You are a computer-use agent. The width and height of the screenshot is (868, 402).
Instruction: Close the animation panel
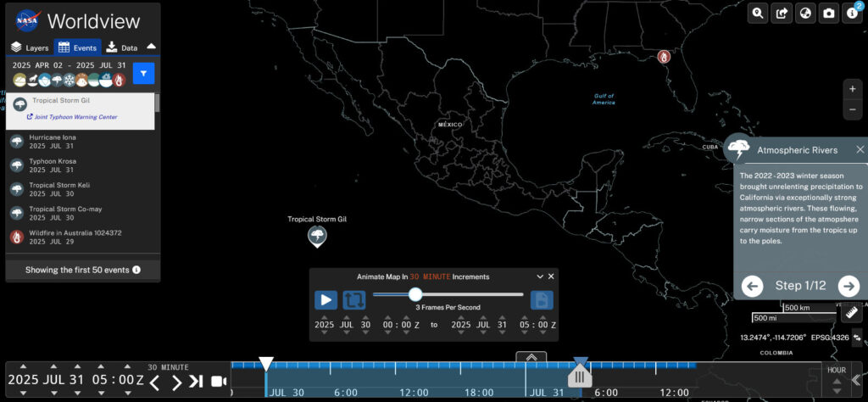pos(551,276)
